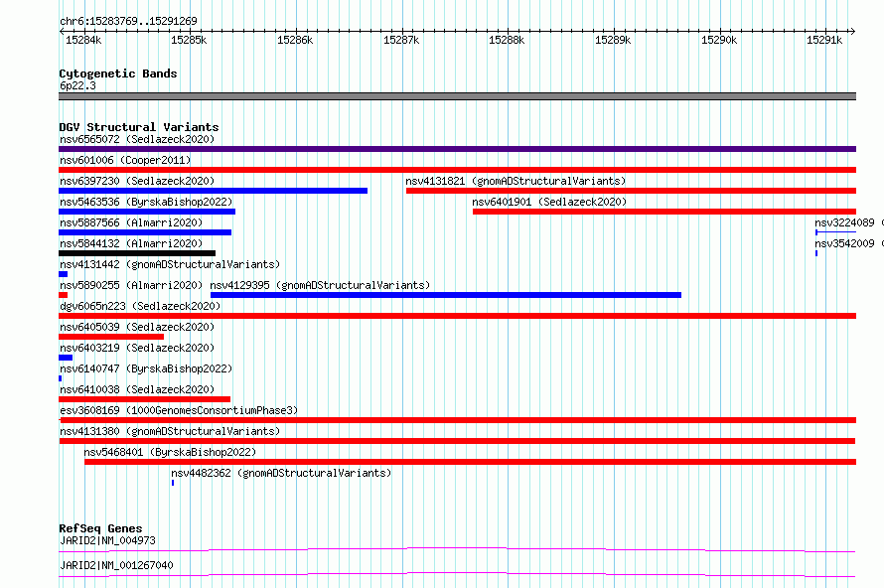Open variant dgv6065n223 (Sedlazeck2020) label
This screenshot has height=588, width=884.
pos(140,306)
